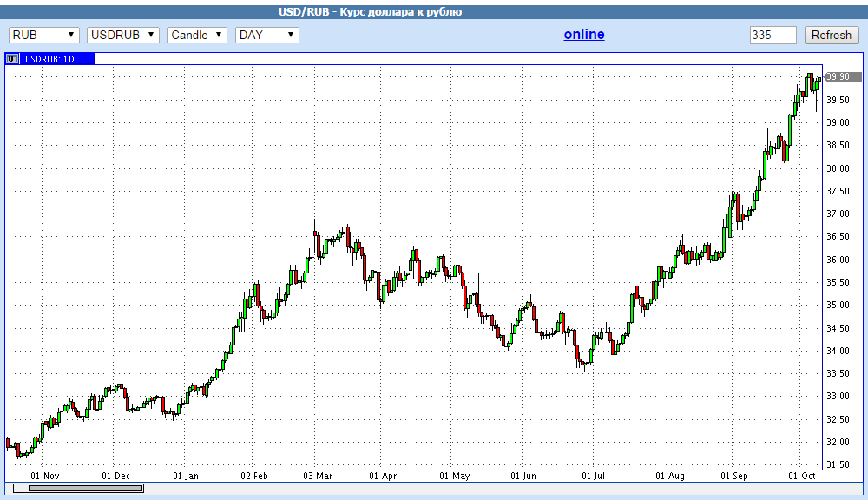Click the 39.50 price axis label

(x=838, y=100)
